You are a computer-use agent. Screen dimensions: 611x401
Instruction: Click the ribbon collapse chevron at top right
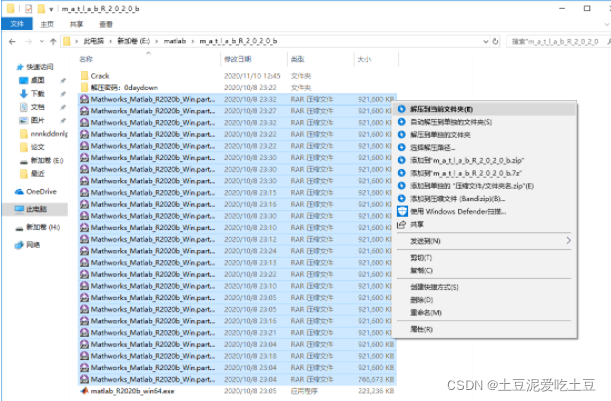coord(606,24)
